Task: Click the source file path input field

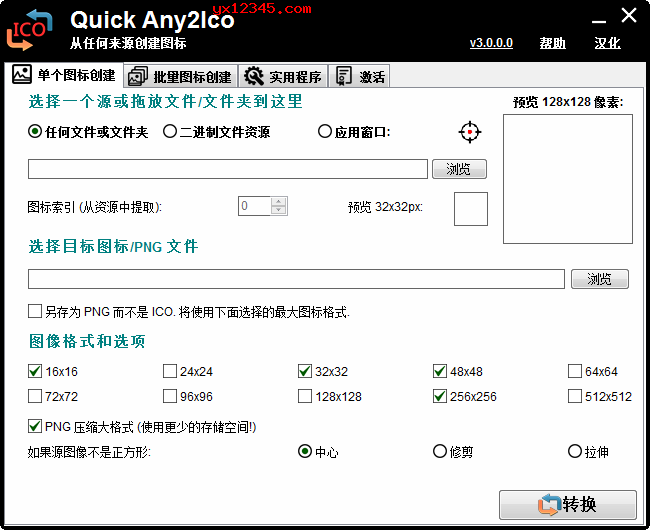Action: [228, 169]
